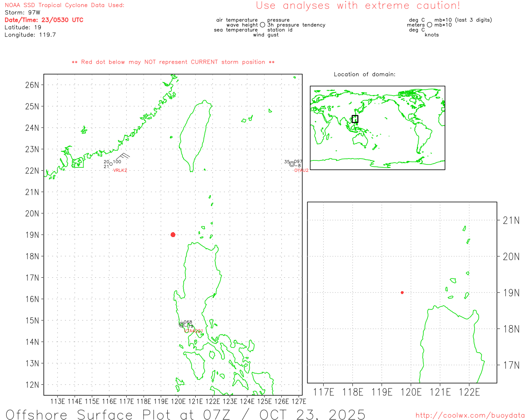The image size is (525, 420).
Task: Click the red Date/Time 23/0530 UTC text
Action: (x=44, y=20)
